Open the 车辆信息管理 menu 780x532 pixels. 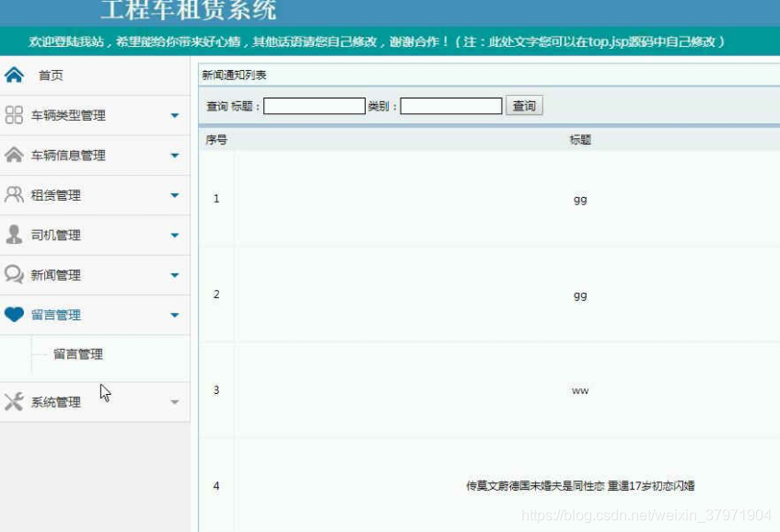click(x=68, y=156)
